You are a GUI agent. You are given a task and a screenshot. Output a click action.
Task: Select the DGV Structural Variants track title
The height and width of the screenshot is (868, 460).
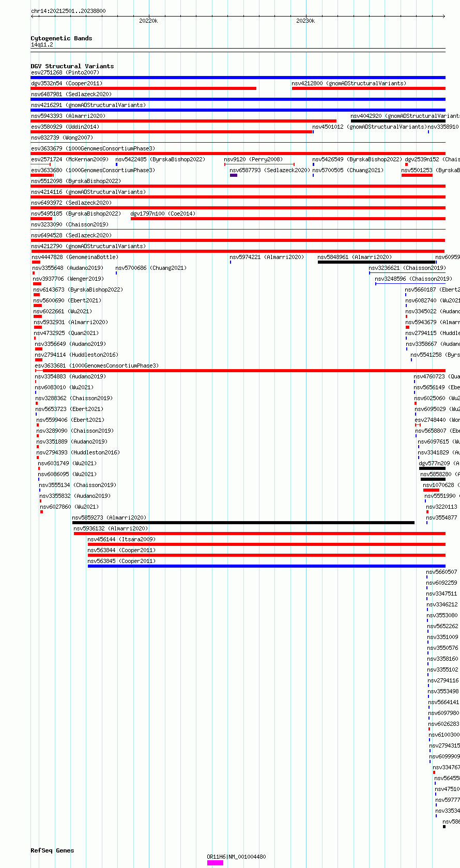coord(72,66)
